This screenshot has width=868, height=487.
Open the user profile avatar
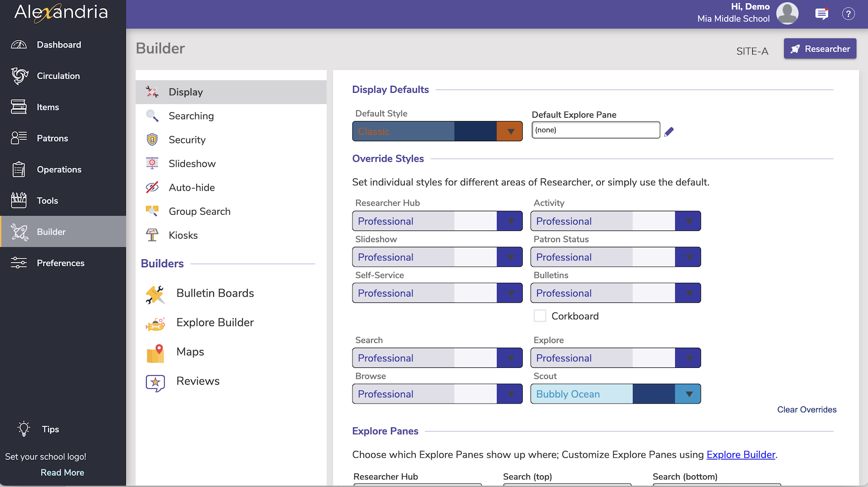[787, 14]
